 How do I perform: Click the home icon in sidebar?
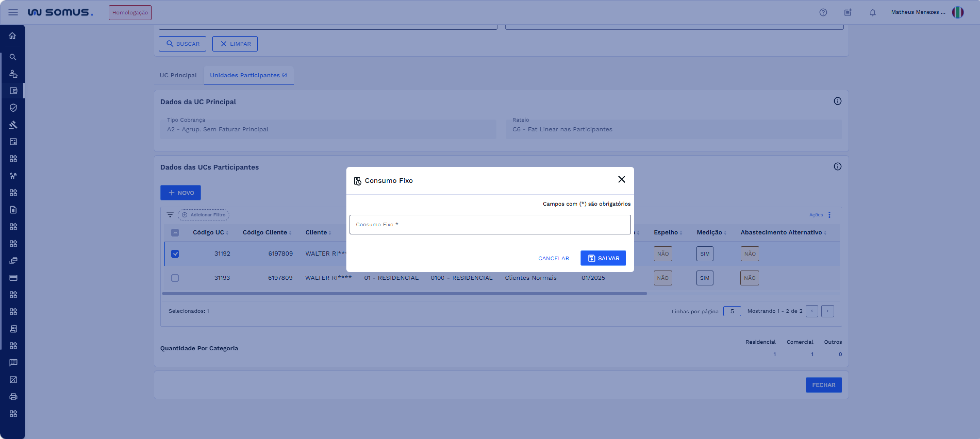[x=13, y=35]
